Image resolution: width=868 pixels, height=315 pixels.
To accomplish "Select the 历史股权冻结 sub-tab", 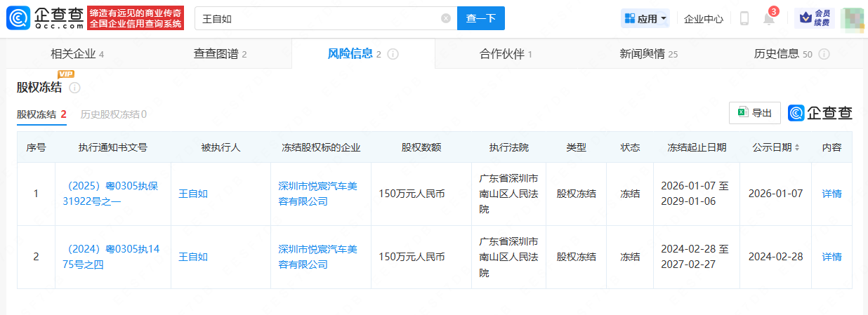I will pyautogui.click(x=114, y=114).
